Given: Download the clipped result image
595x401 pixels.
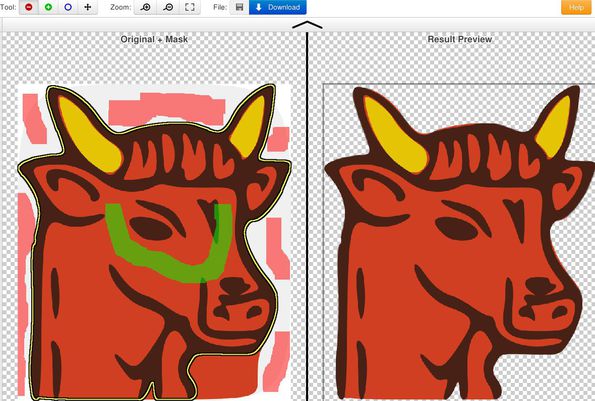Looking at the screenshot, I should pos(277,7).
